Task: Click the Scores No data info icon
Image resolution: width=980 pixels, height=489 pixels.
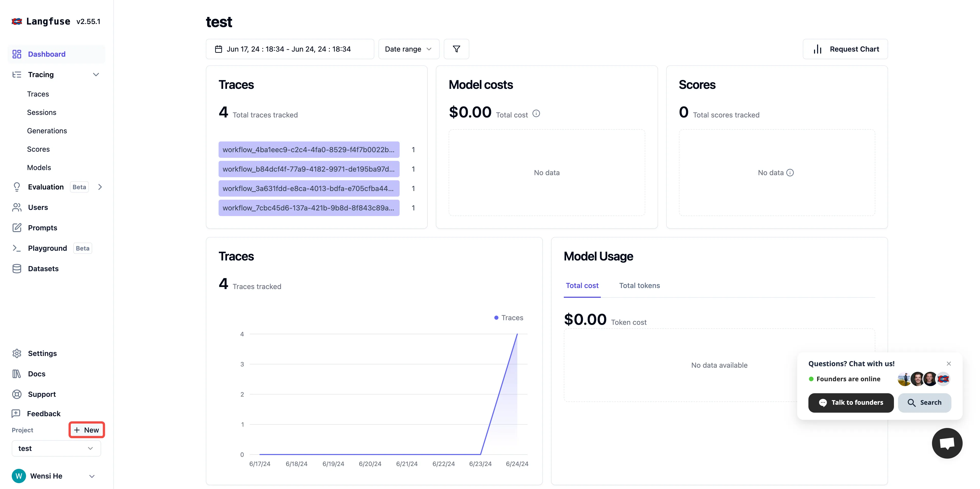Action: point(790,173)
